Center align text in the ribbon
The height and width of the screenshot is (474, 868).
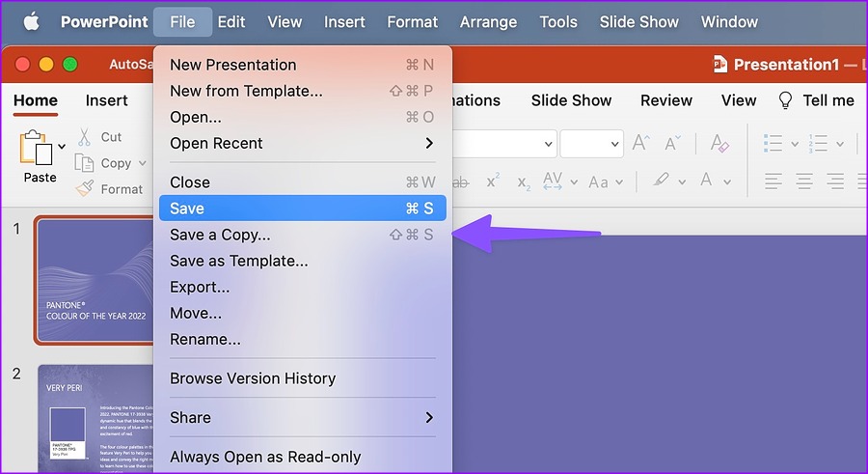[x=804, y=181]
